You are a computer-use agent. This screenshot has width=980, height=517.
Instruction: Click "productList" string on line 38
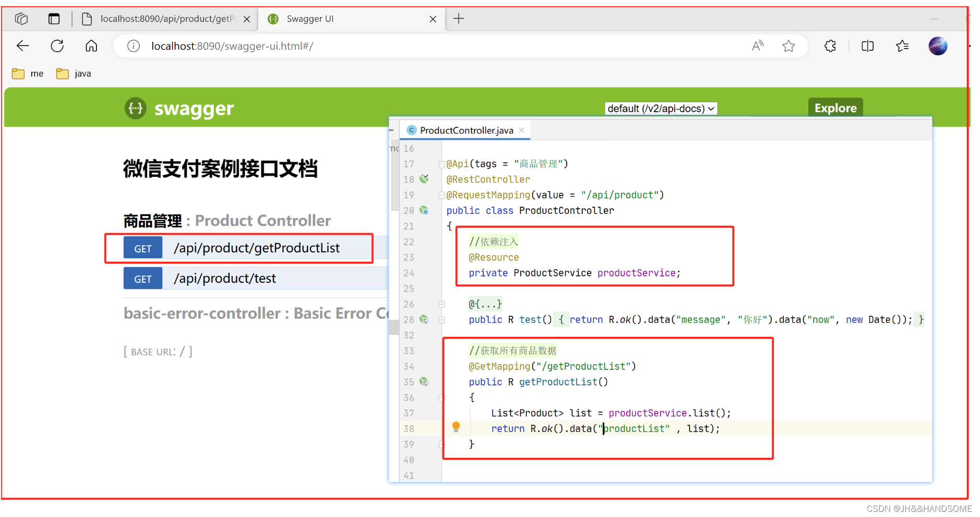click(634, 428)
